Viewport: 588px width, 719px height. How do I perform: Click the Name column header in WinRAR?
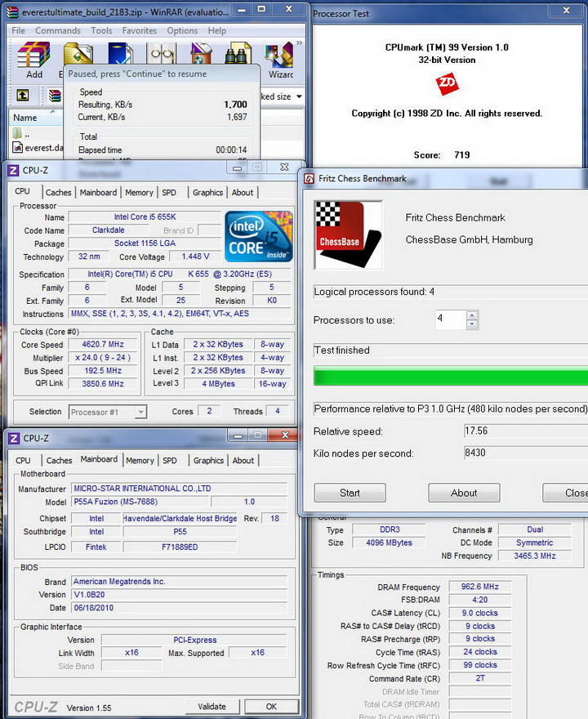pos(34,118)
